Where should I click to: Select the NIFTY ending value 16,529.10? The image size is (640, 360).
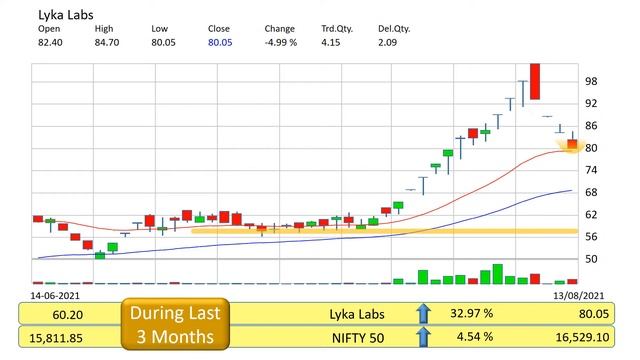click(582, 337)
